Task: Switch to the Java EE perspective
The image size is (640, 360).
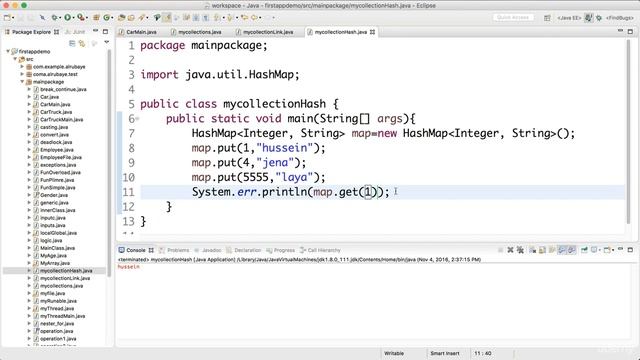Action: click(569, 18)
